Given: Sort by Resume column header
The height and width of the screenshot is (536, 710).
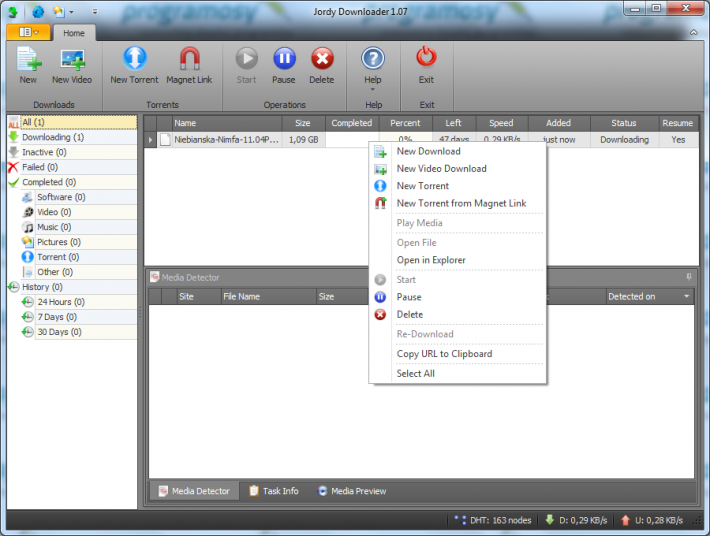Looking at the screenshot, I should point(678,123).
